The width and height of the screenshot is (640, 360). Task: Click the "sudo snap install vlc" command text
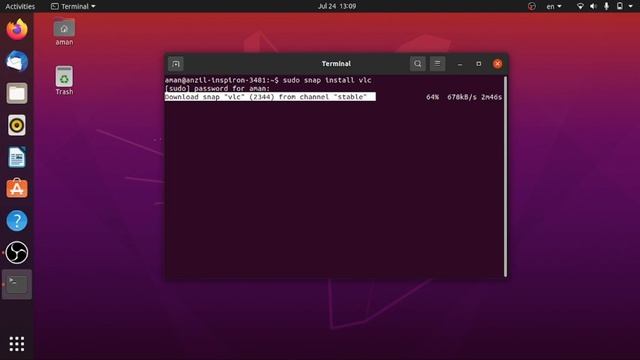coord(327,80)
